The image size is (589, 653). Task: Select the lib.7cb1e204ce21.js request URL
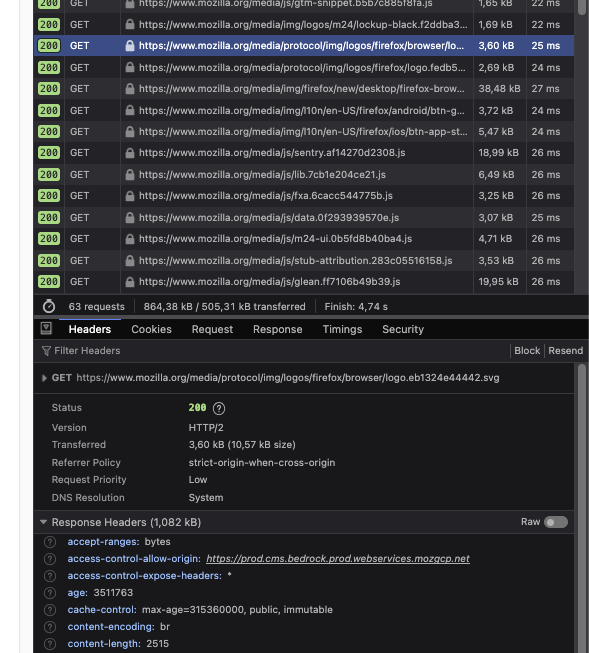point(262,174)
